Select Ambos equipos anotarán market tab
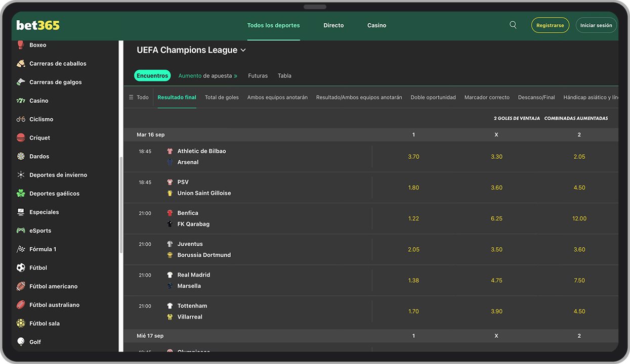 (277, 97)
